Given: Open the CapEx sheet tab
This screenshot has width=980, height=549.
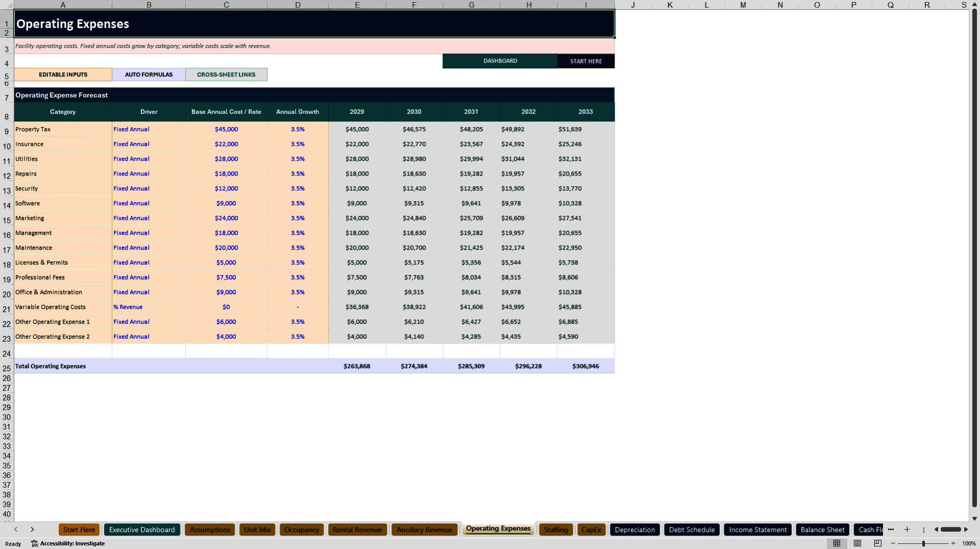Looking at the screenshot, I should pos(591,530).
